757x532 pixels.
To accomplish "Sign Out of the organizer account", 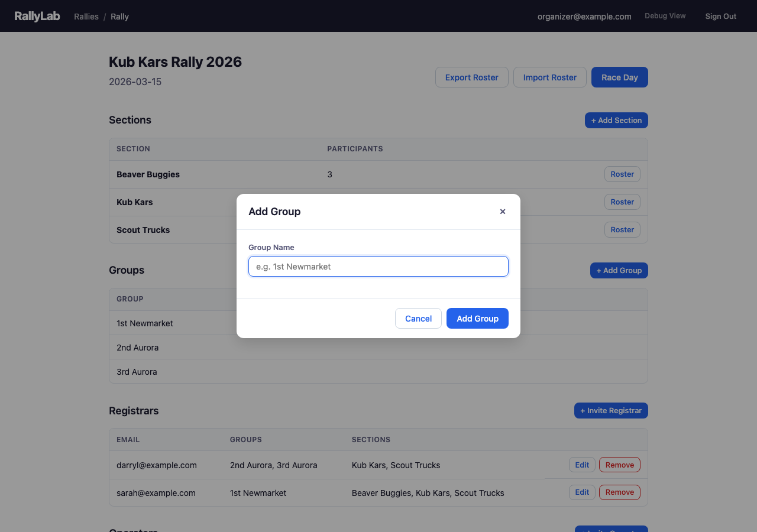I will 720,16.
